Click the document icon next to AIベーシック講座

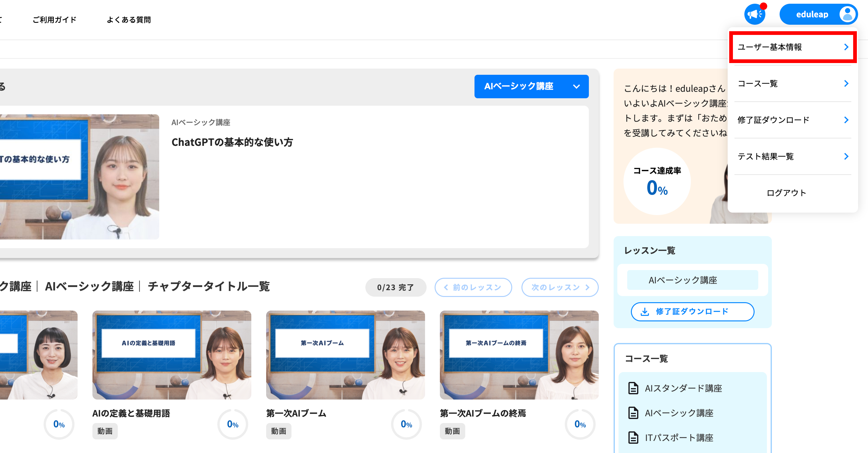pyautogui.click(x=633, y=413)
